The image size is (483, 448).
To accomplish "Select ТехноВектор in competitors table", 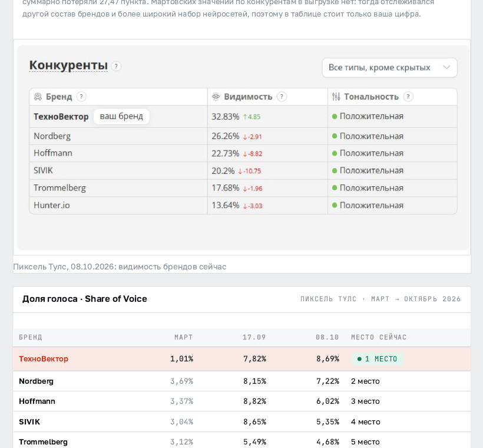I will (61, 117).
